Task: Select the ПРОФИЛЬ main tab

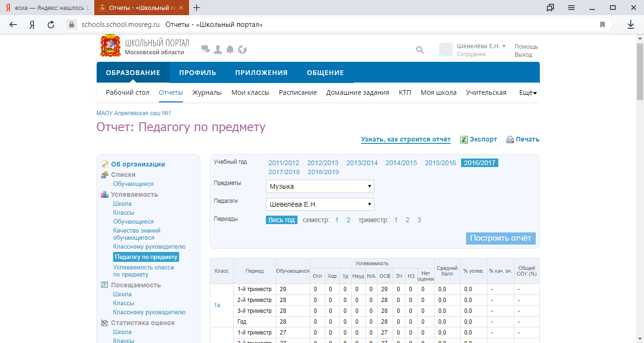Action: tap(198, 73)
